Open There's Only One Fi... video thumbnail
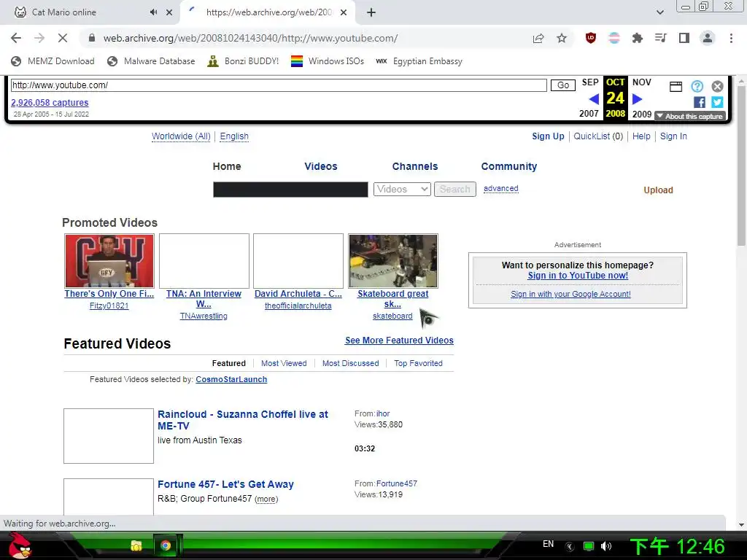The image size is (747, 560). click(x=109, y=261)
